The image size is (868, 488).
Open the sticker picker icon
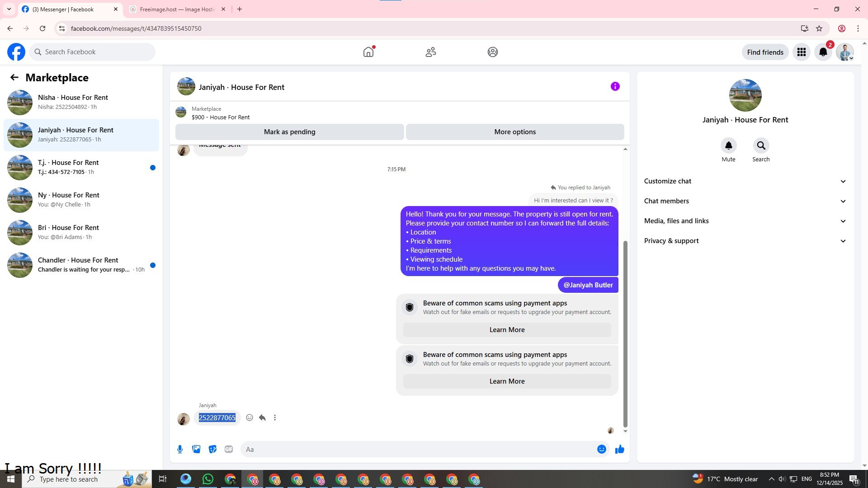[212, 449]
